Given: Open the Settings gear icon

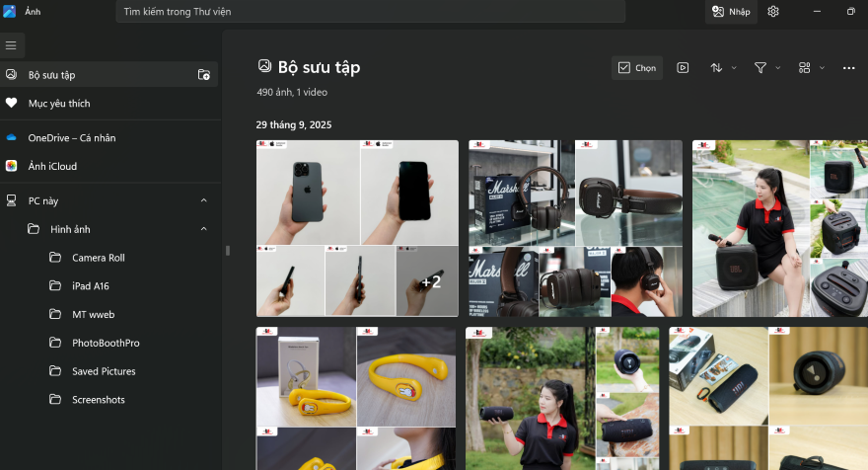Looking at the screenshot, I should tap(773, 12).
